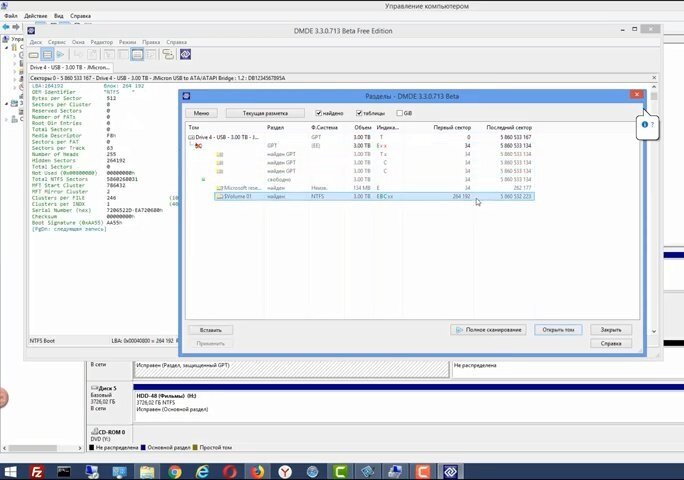This screenshot has width=684, height=480.
Task: Click the forward arrow in Управление компьютером toolbar
Action: 16,27
